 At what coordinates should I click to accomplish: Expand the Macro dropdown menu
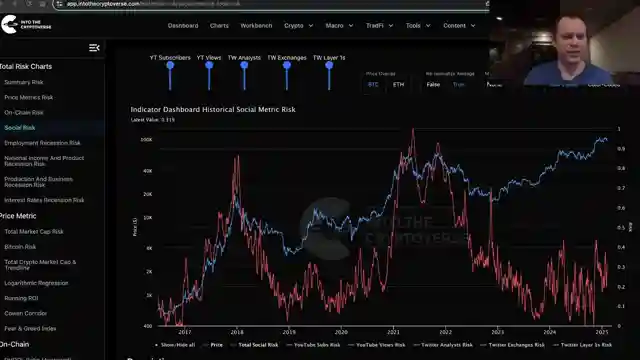pos(339,25)
